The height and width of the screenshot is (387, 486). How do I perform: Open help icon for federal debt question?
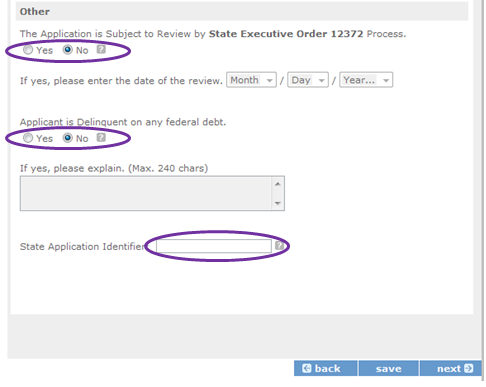(101, 137)
